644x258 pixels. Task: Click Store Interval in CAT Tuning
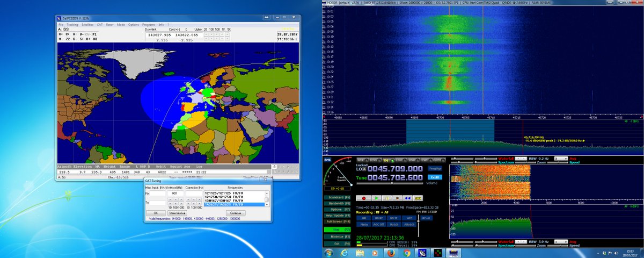click(177, 213)
